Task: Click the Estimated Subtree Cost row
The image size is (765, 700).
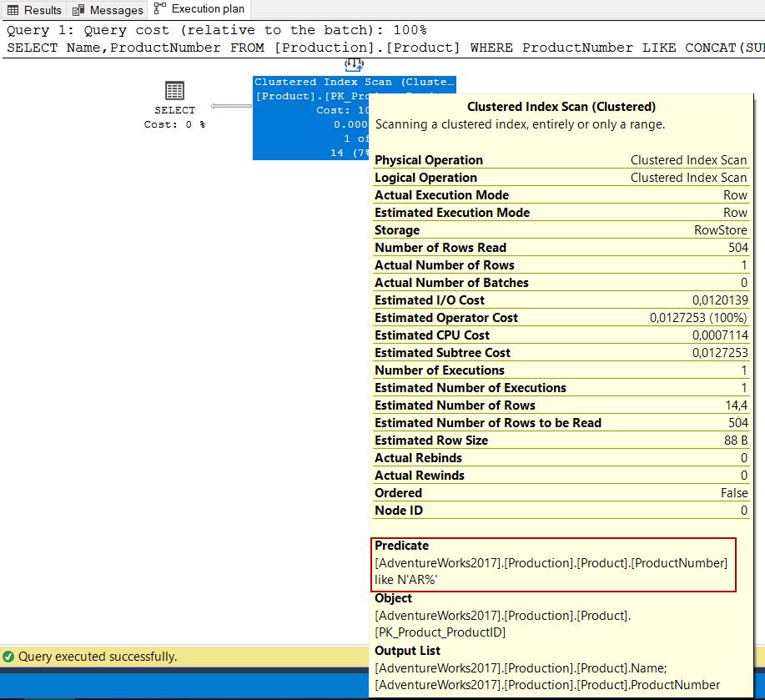Action: pos(561,353)
